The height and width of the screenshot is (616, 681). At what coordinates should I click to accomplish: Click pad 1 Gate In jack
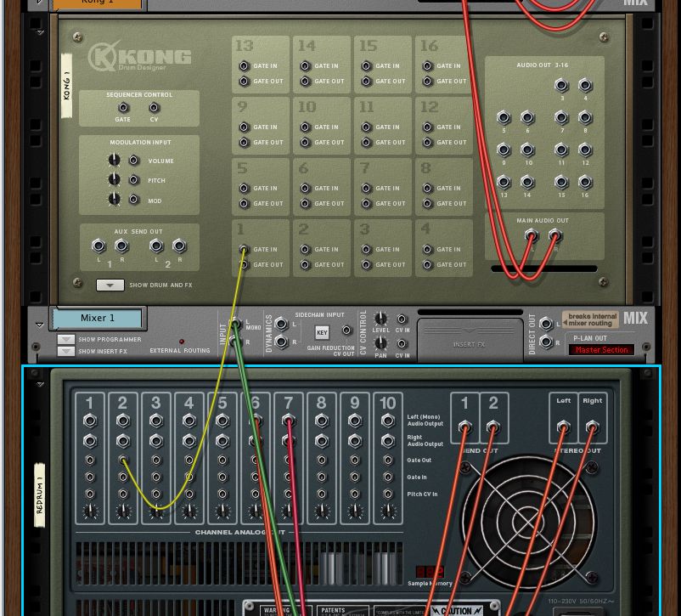(244, 249)
